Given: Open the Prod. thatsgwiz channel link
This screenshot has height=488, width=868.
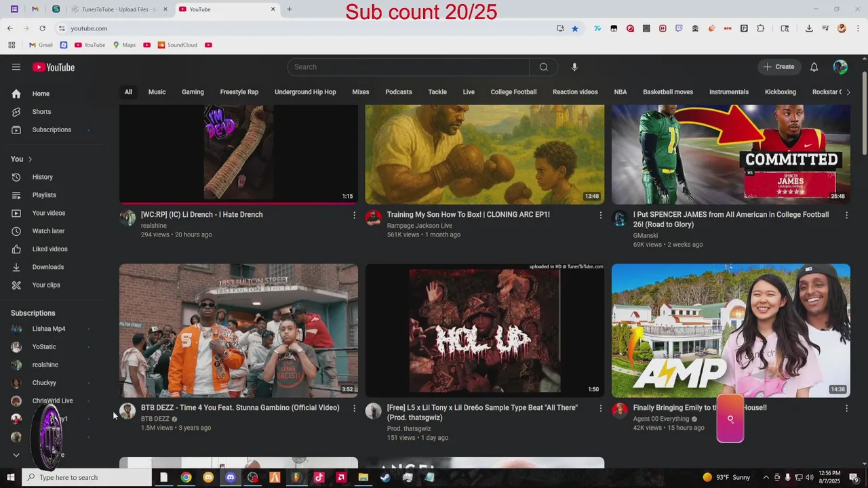Looking at the screenshot, I should 409,429.
